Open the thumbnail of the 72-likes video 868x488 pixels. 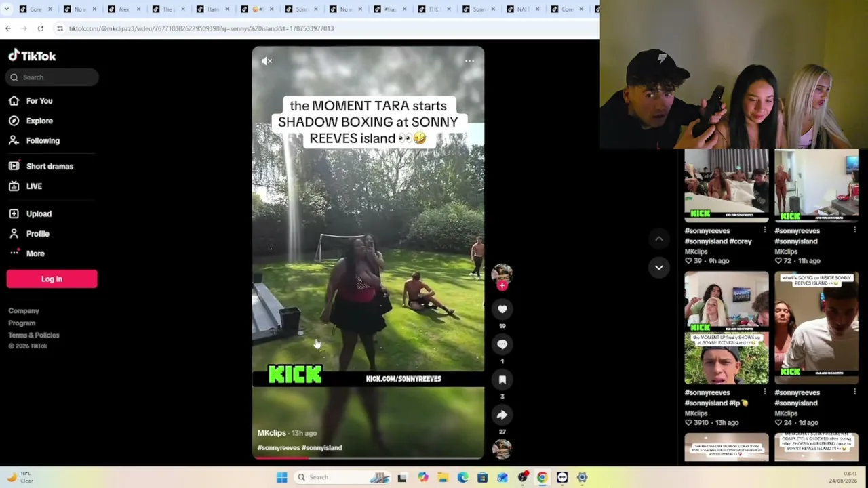click(816, 186)
